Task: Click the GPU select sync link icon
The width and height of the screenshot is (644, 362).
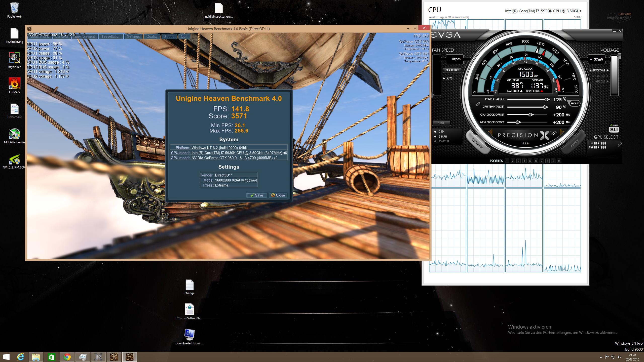Action: pos(620,144)
